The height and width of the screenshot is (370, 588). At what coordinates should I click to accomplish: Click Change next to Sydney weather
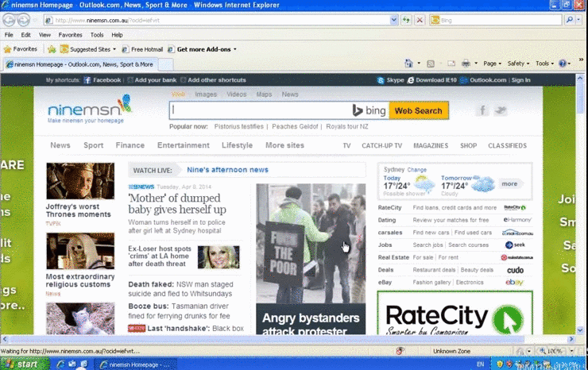(x=416, y=170)
